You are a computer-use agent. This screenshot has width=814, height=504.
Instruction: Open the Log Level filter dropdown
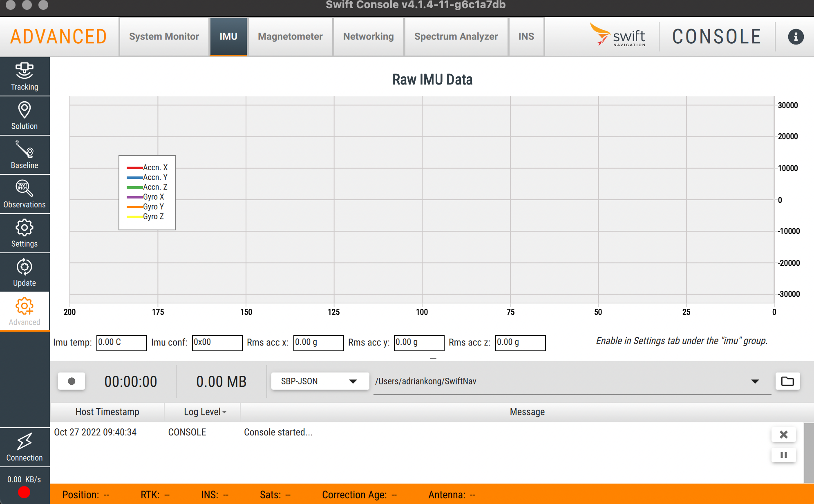205,412
